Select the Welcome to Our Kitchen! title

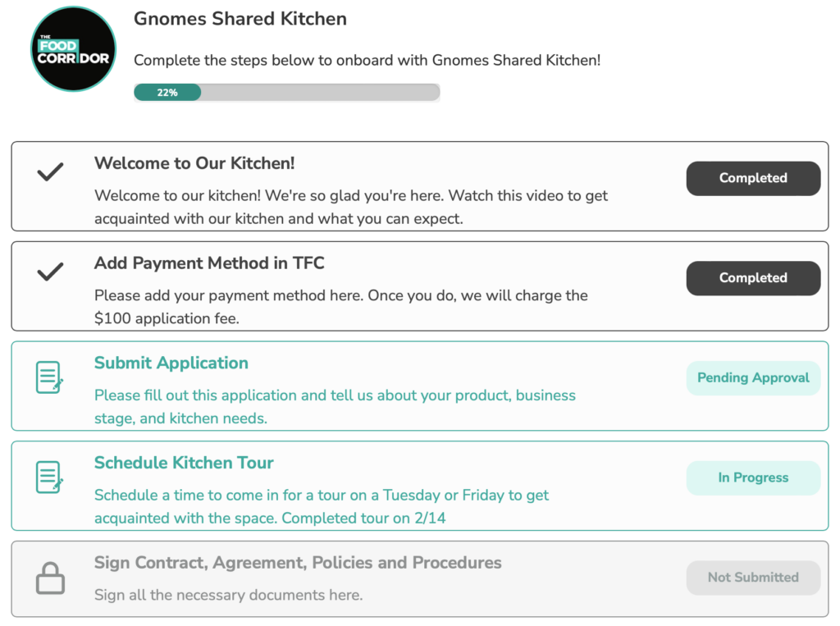(x=194, y=163)
